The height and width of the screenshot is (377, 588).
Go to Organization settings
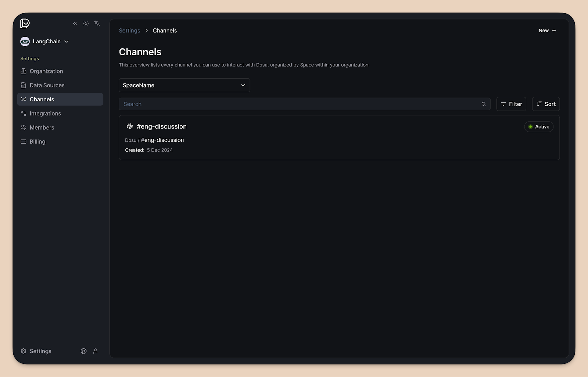point(46,71)
